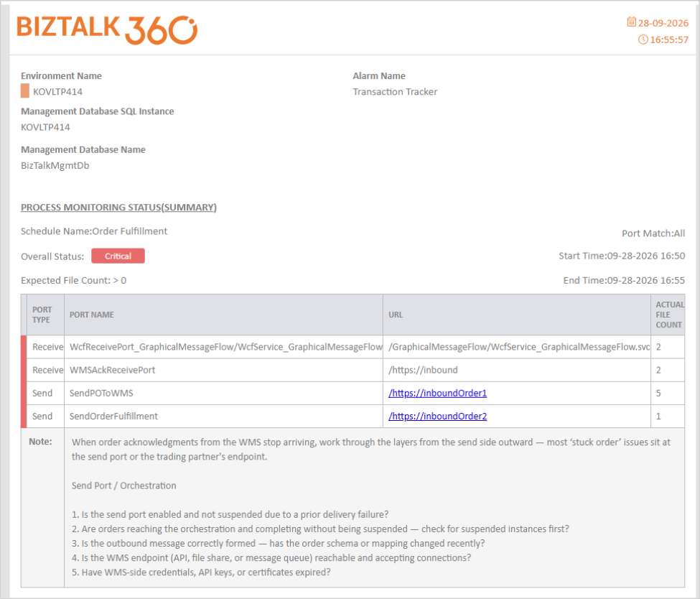Image resolution: width=700 pixels, height=599 pixels.
Task: Click the Note: label
Action: click(x=40, y=442)
